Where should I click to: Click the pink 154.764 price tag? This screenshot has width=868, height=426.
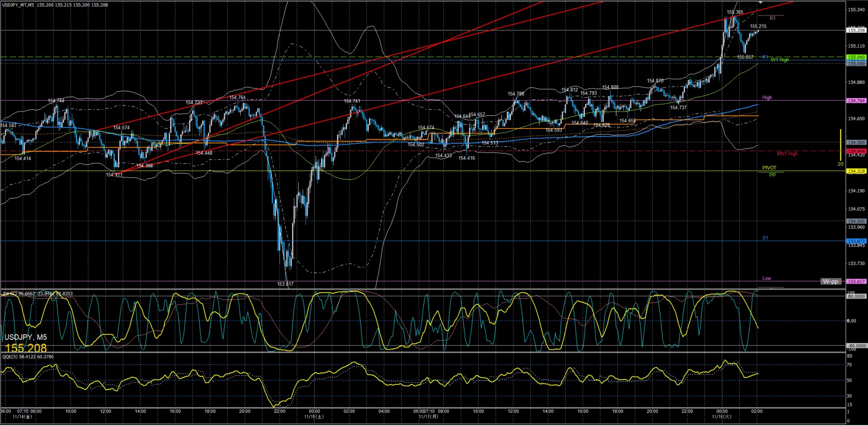pyautogui.click(x=856, y=101)
